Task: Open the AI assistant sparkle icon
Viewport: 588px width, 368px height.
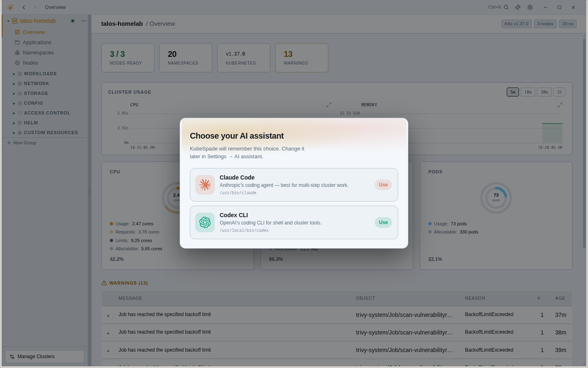Action: tap(518, 7)
